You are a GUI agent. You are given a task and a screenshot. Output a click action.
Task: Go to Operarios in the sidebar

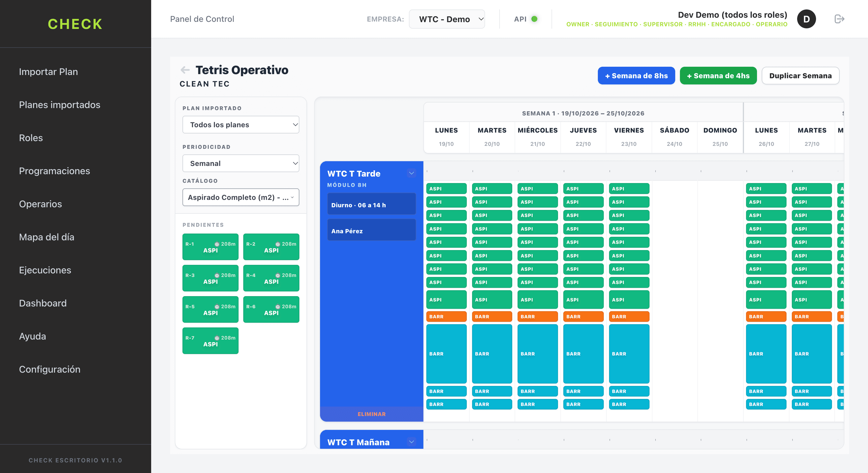[40, 204]
